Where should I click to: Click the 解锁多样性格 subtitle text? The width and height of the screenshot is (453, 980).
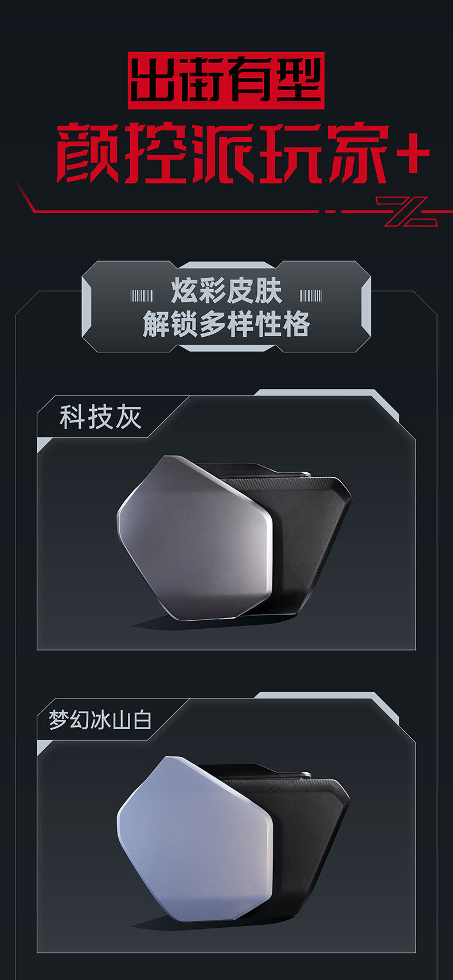coord(226,325)
